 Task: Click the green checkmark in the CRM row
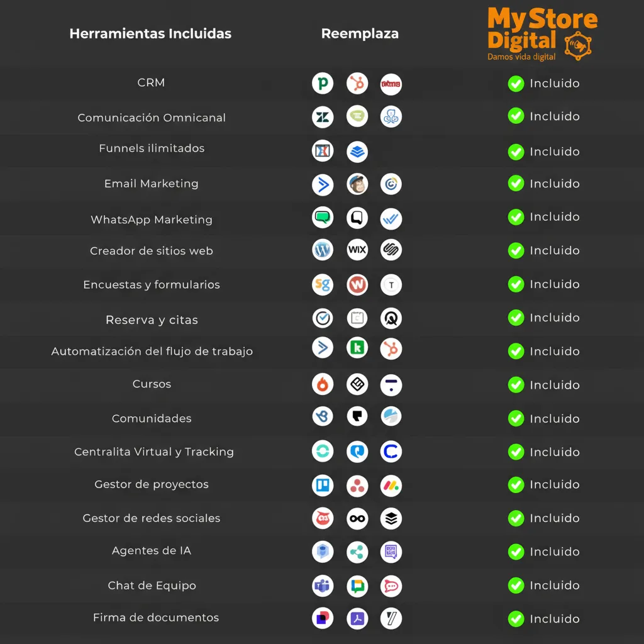pos(516,84)
